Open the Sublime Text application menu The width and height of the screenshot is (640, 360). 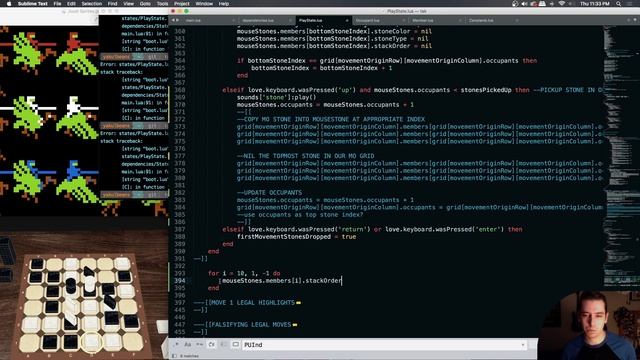tap(33, 4)
